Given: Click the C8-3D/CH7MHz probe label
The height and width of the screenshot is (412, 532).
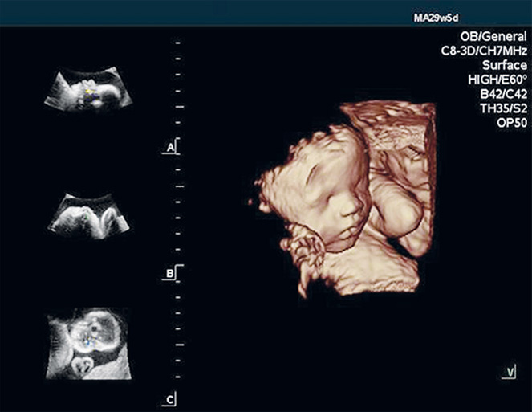Looking at the screenshot, I should (481, 51).
